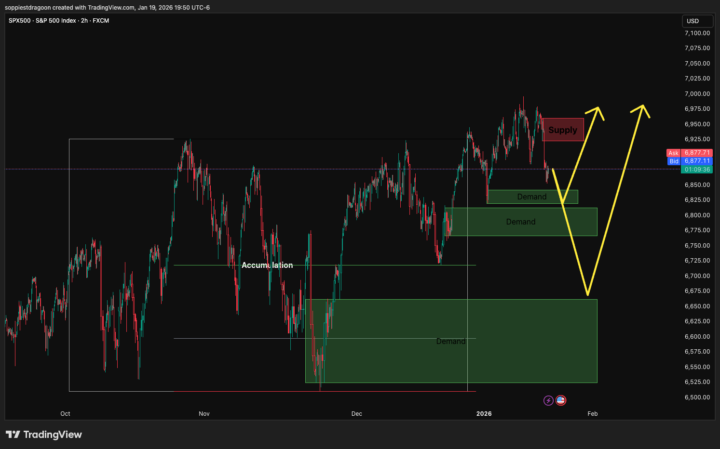Click the 7,000.00 price axis label
This screenshot has height=449, width=720.
697,94
